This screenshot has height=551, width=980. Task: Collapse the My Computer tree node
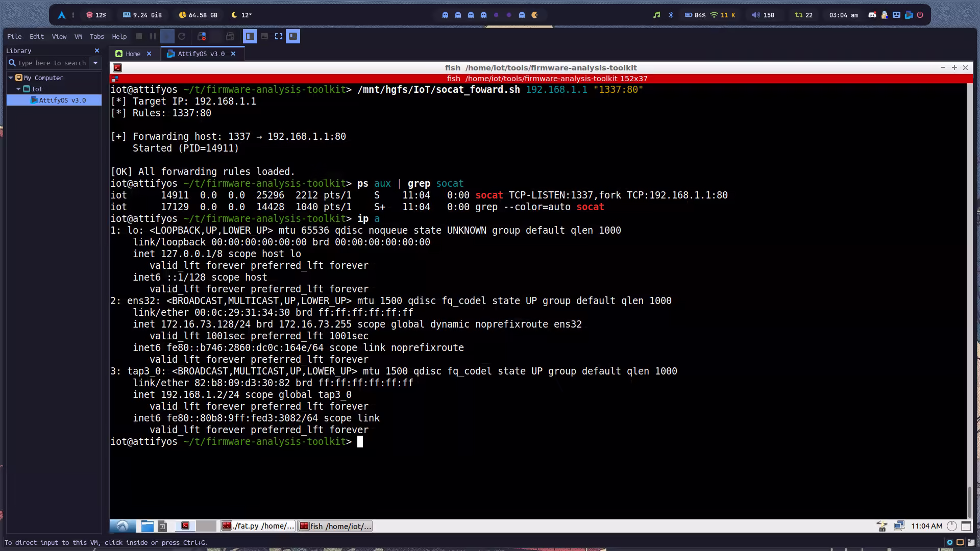click(x=11, y=78)
